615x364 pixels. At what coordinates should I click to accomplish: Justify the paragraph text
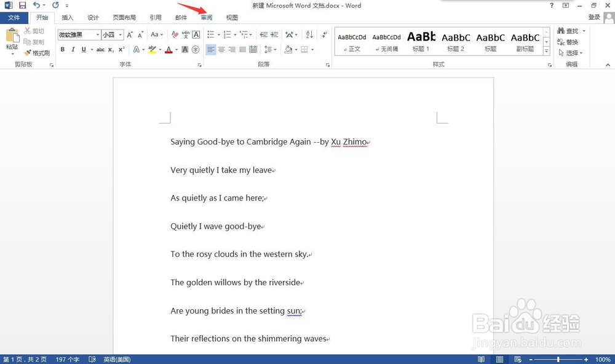(x=243, y=49)
